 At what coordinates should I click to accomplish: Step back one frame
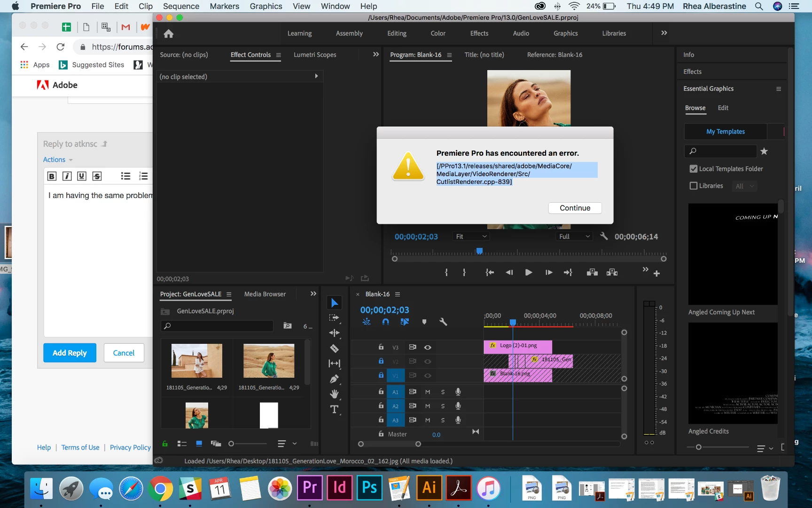tap(509, 272)
